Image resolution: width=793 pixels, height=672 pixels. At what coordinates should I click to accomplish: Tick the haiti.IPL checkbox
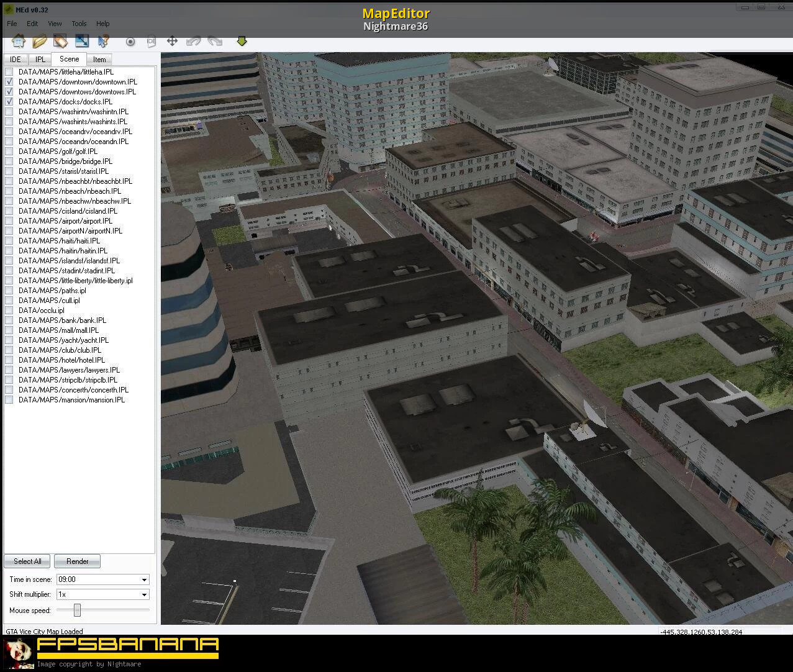tap(9, 241)
